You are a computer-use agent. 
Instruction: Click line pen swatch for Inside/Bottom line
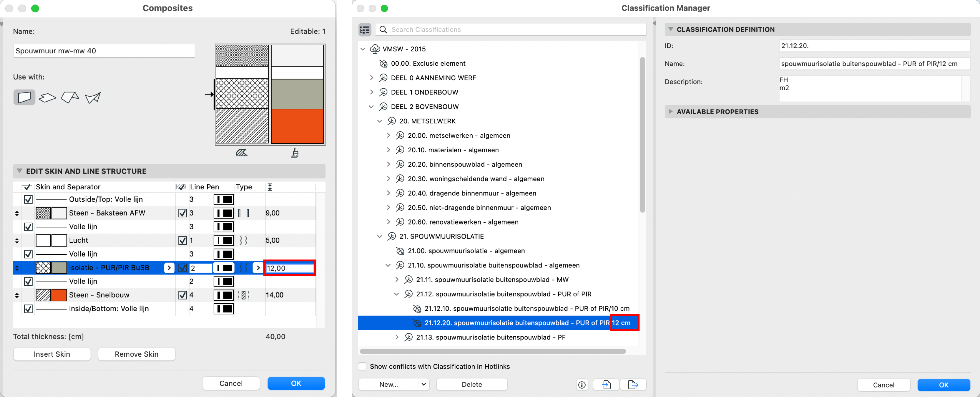(x=224, y=309)
